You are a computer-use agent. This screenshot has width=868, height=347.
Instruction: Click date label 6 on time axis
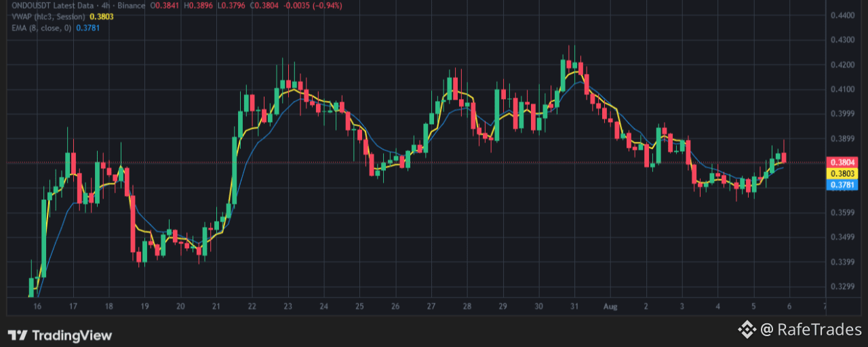[789, 306]
